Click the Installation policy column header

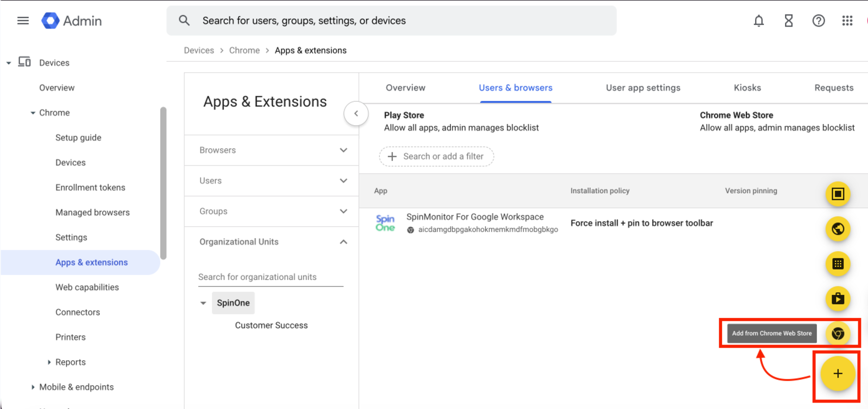pos(599,191)
